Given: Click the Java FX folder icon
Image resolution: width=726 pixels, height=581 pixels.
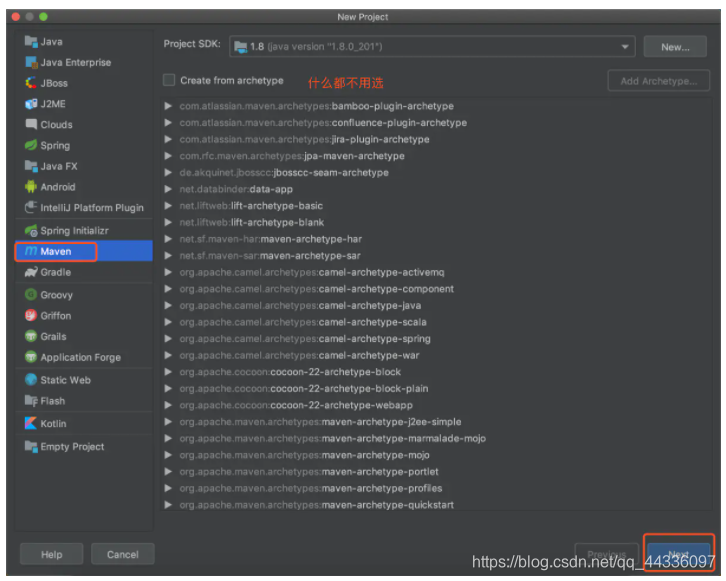Looking at the screenshot, I should [x=31, y=166].
